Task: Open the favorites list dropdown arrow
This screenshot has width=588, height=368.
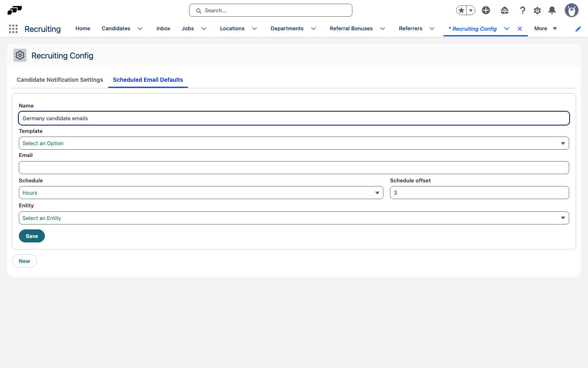Action: point(471,10)
